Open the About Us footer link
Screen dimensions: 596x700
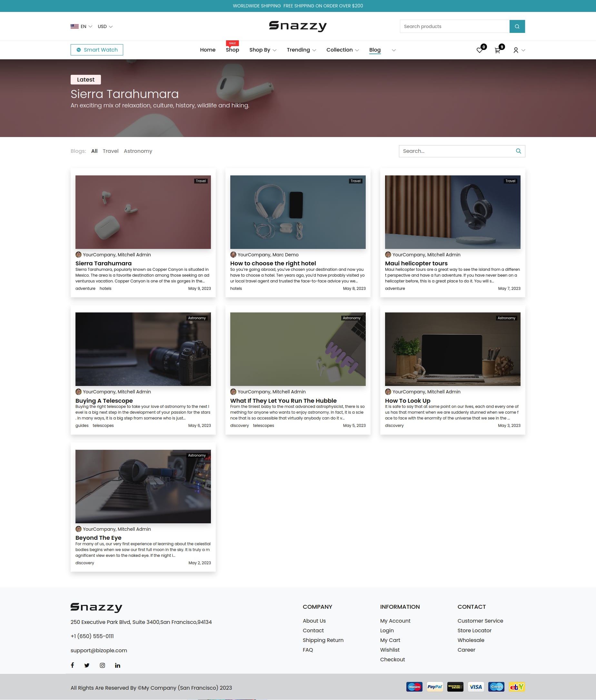pyautogui.click(x=314, y=621)
